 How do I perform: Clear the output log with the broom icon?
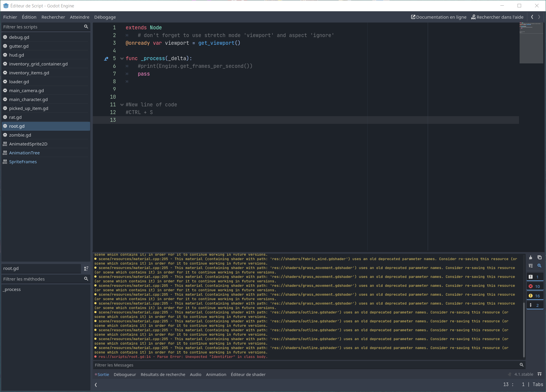click(531, 257)
